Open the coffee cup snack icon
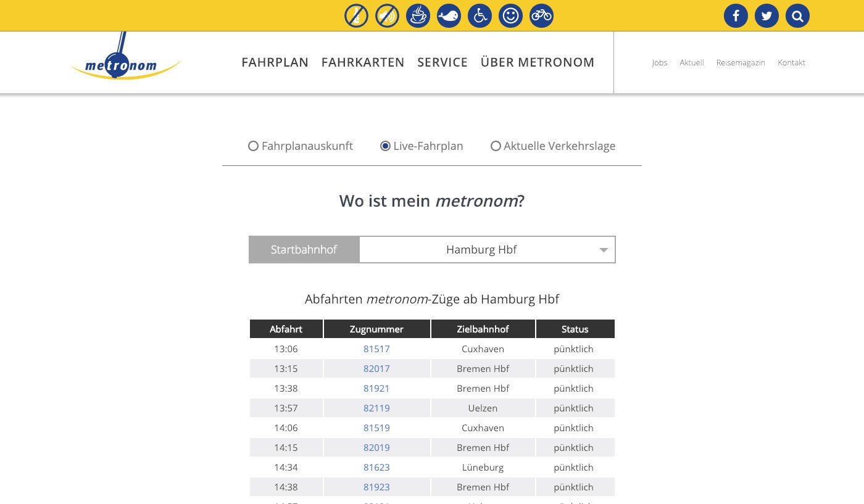Screen dimensions: 864x504 coord(418,15)
